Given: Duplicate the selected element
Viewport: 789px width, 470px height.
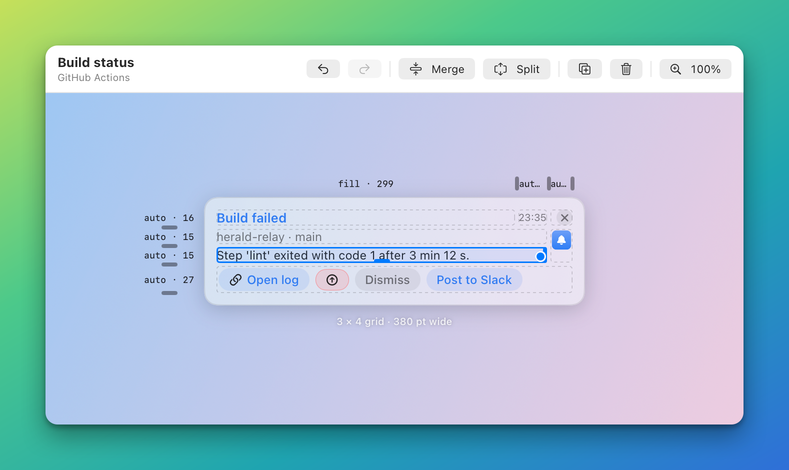Looking at the screenshot, I should [x=584, y=69].
